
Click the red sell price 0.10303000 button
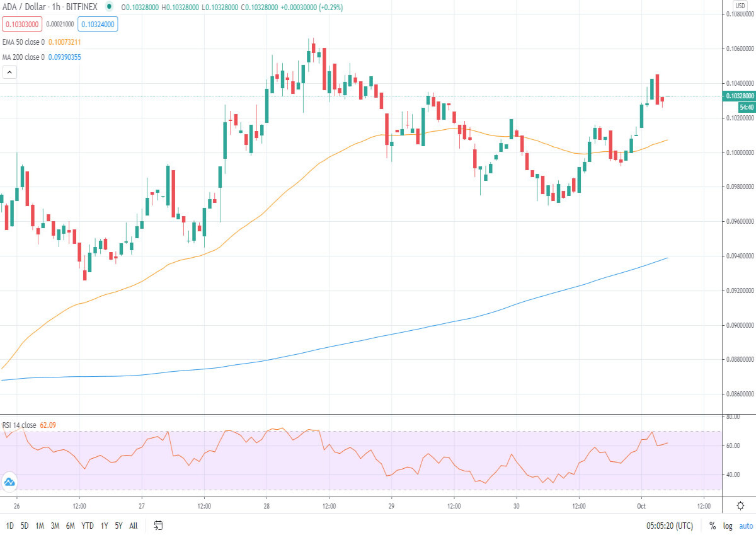coord(21,25)
